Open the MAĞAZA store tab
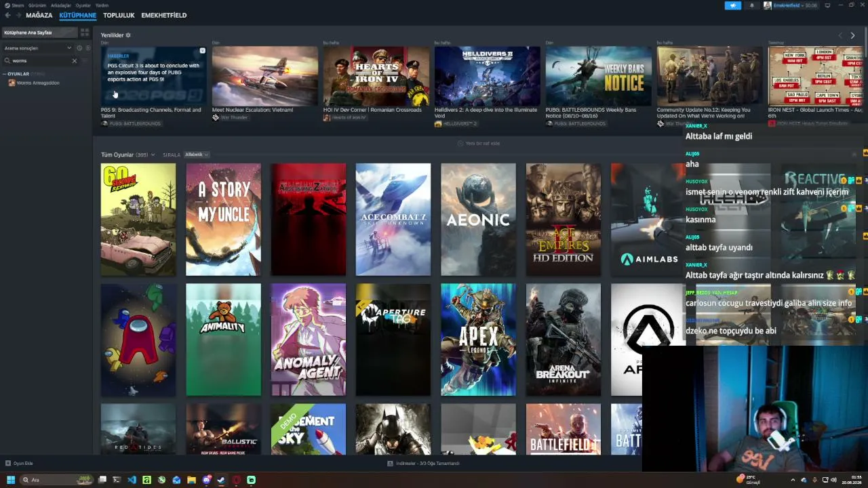This screenshot has width=868, height=488. pos(39,15)
